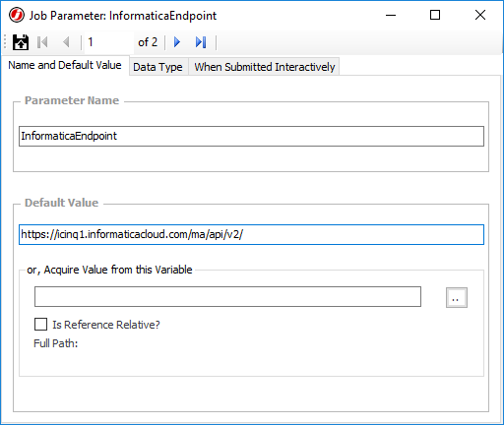The height and width of the screenshot is (425, 504).
Task: Minimize the Job Parameter window
Action: (x=391, y=15)
